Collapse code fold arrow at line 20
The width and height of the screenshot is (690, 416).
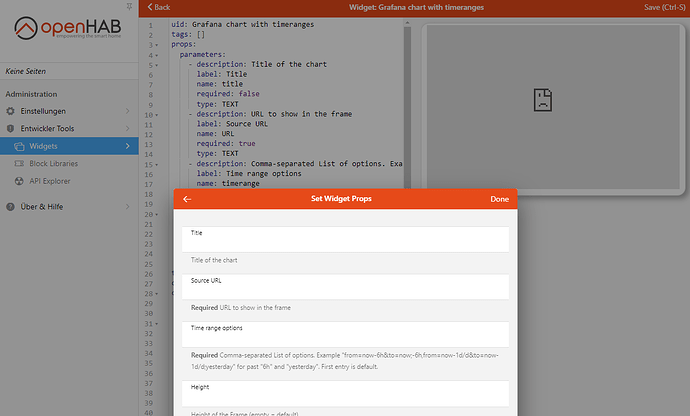pyautogui.click(x=157, y=215)
